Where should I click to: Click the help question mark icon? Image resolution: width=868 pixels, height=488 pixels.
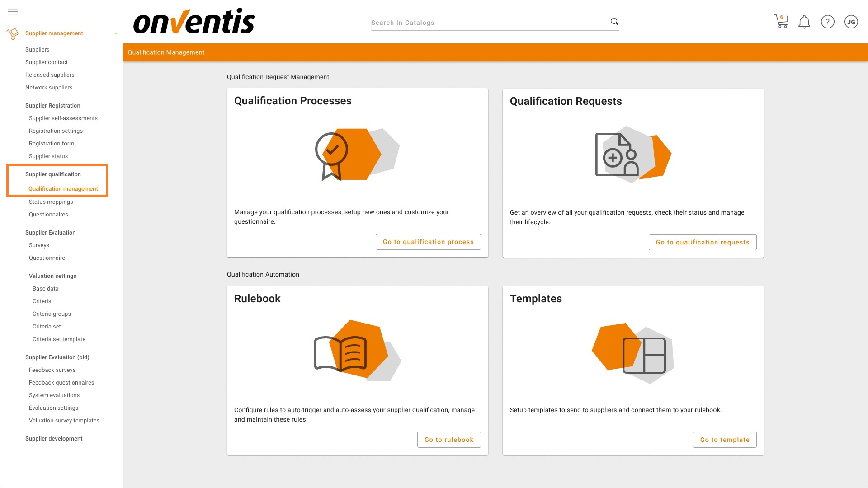827,22
